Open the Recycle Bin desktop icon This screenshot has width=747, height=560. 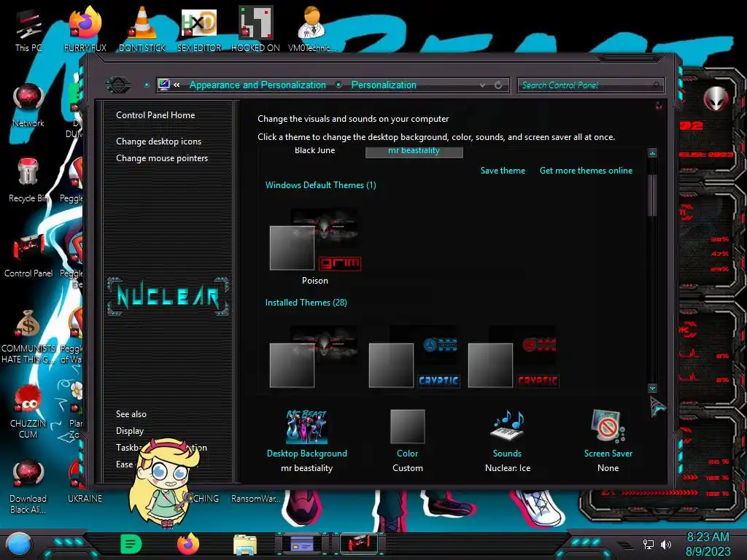[28, 181]
